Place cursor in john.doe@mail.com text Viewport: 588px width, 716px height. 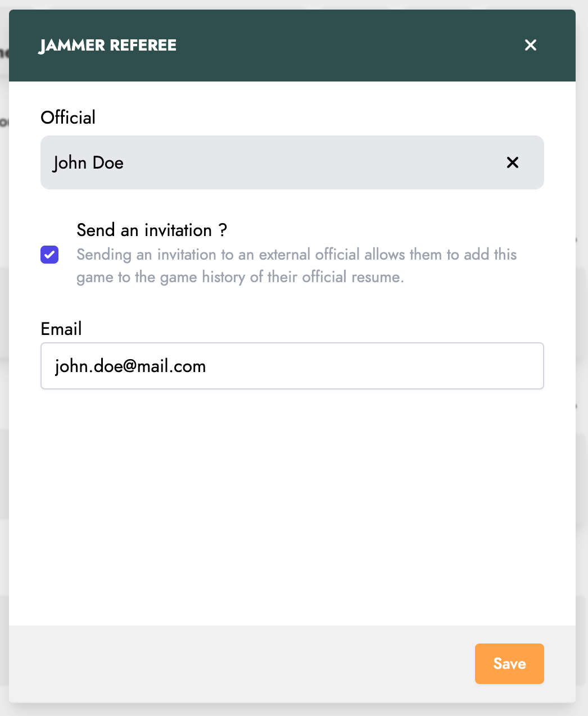click(130, 366)
